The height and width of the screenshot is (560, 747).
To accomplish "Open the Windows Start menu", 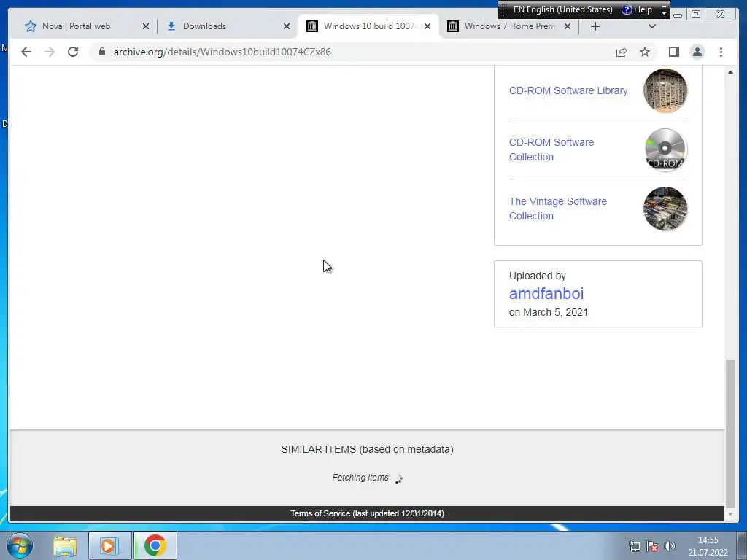I will click(20, 545).
